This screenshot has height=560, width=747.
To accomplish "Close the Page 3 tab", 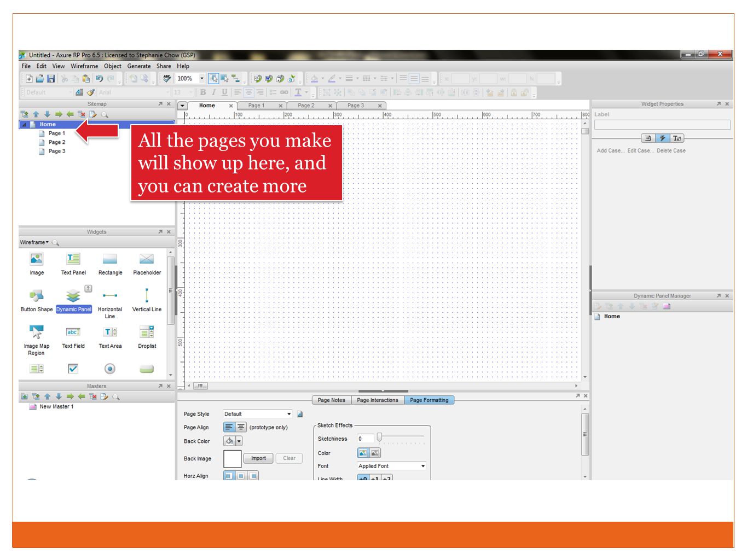I will click(x=380, y=106).
